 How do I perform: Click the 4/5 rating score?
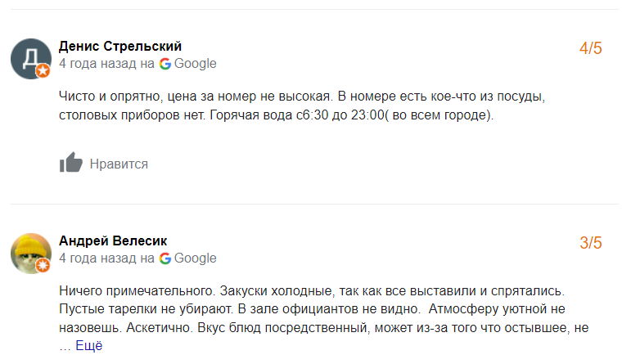590,48
